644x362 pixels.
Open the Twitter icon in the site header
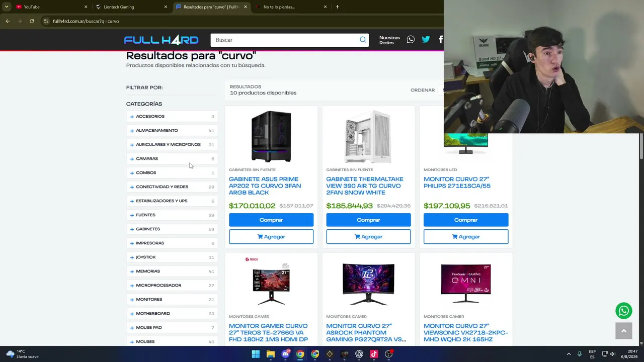426,39
